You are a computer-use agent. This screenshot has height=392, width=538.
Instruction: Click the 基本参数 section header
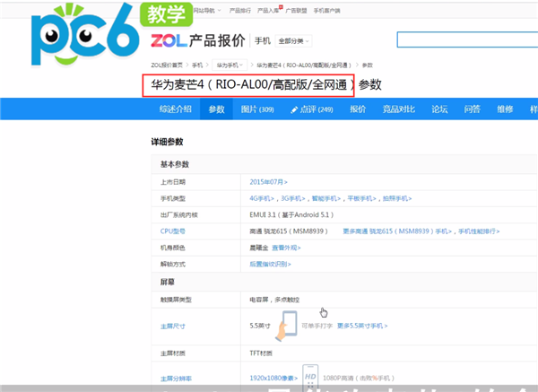coord(175,164)
